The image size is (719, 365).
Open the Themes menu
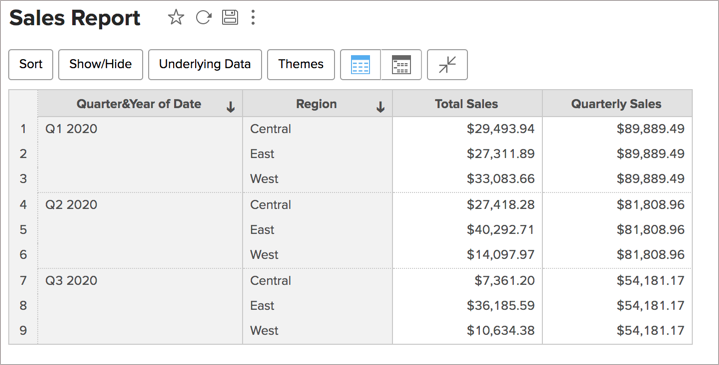301,65
